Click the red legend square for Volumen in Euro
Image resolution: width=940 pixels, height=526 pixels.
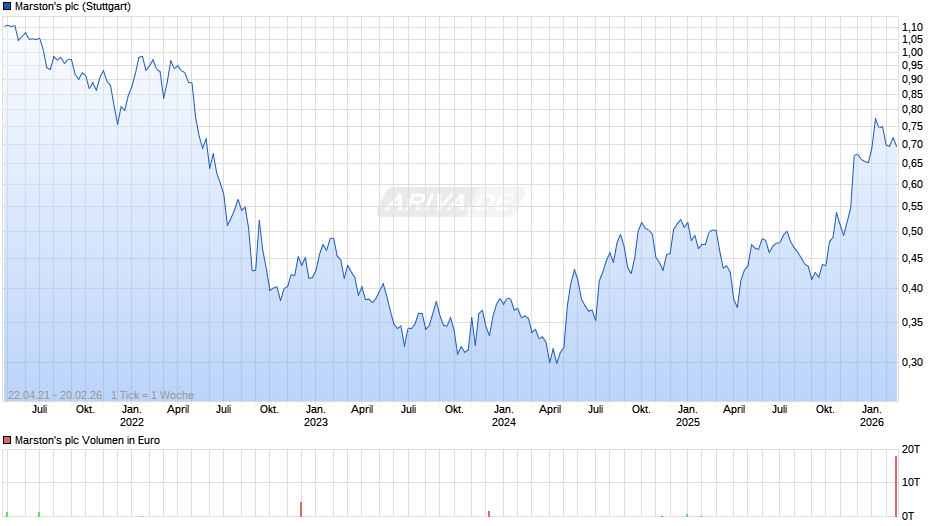7,440
